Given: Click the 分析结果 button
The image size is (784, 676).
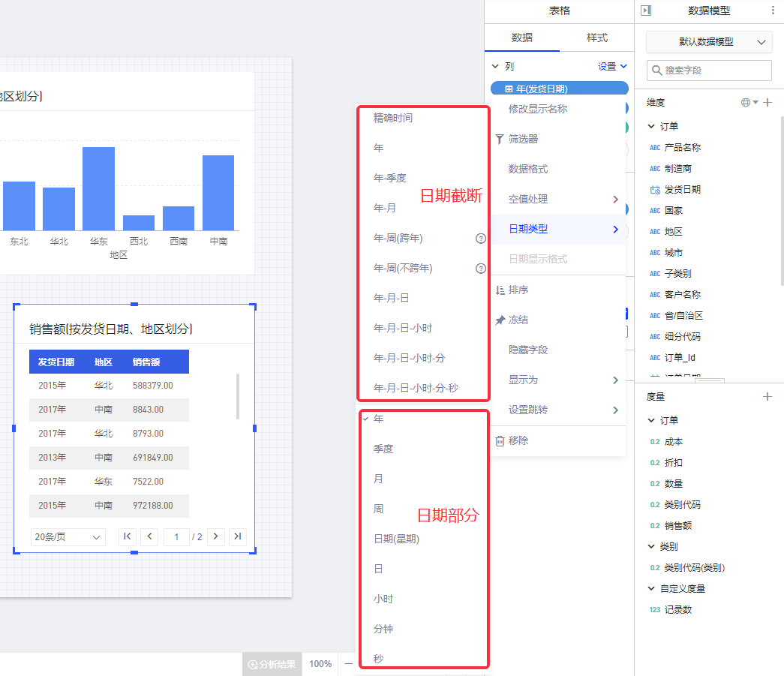Looking at the screenshot, I should click(x=272, y=664).
